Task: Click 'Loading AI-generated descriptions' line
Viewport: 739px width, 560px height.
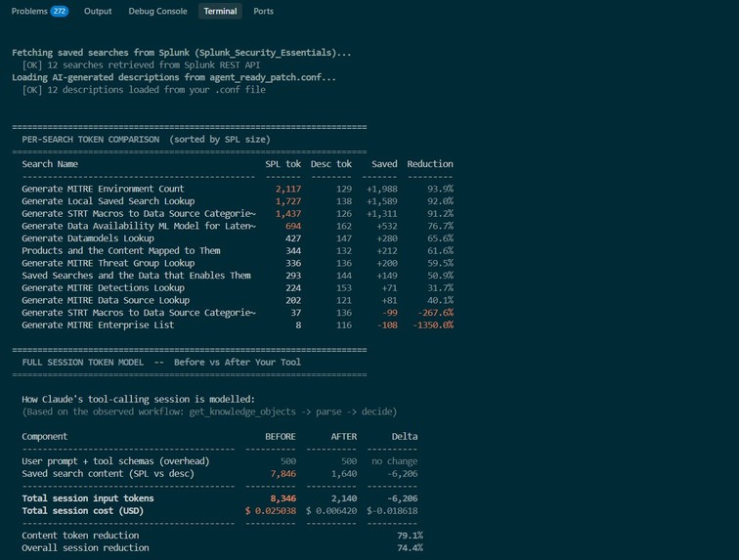Action: (x=174, y=77)
